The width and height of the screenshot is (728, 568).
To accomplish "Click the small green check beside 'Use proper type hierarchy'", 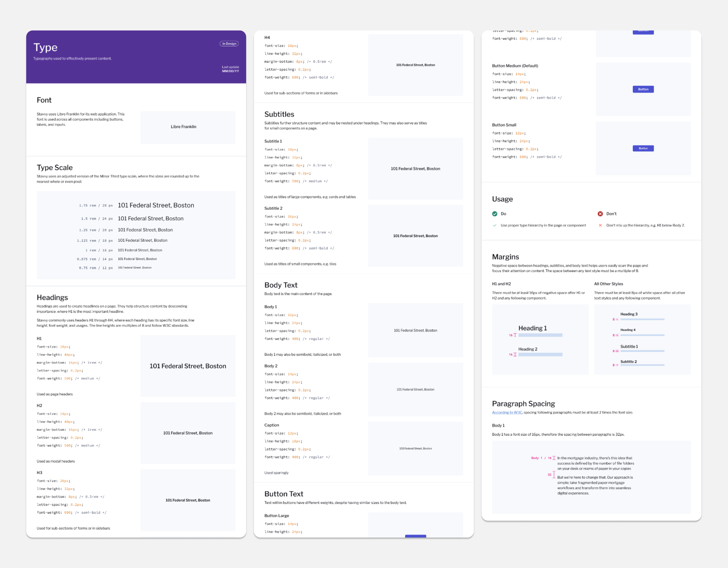I will [495, 226].
